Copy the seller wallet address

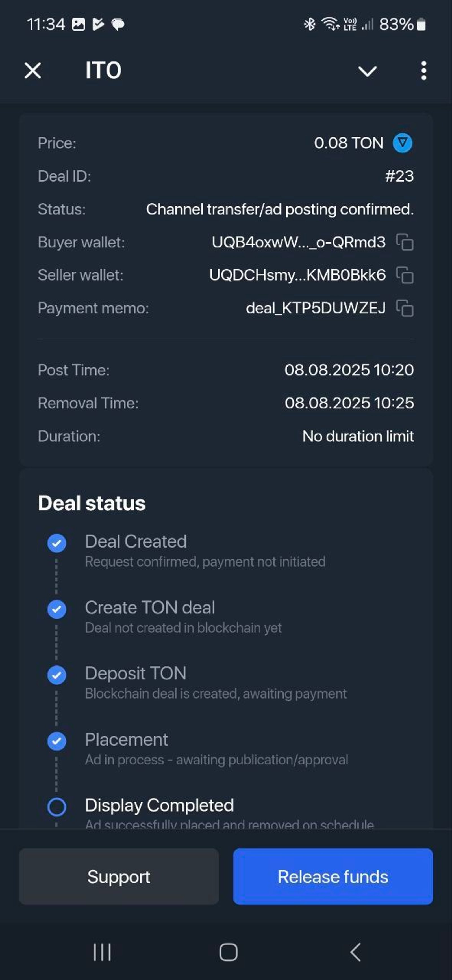405,275
